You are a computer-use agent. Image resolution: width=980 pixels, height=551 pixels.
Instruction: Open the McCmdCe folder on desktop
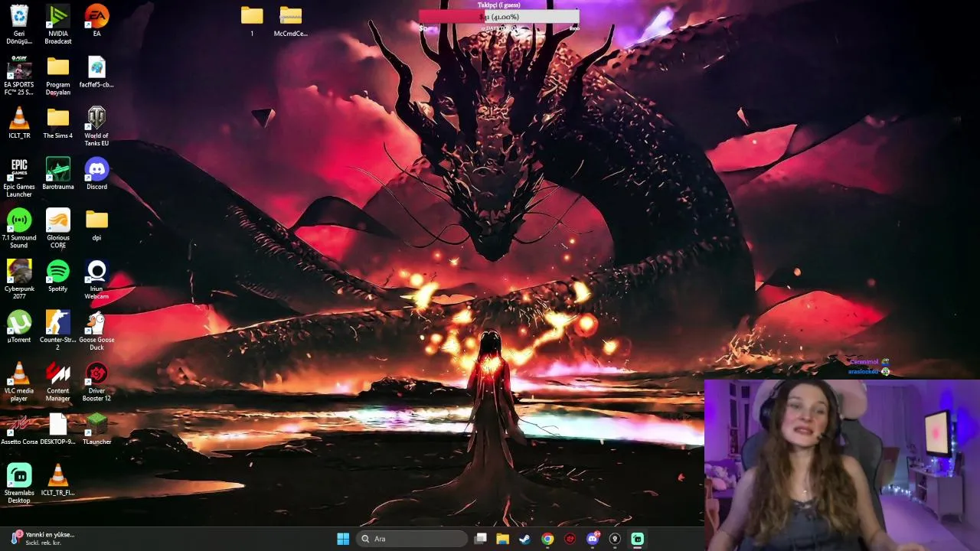click(x=291, y=21)
